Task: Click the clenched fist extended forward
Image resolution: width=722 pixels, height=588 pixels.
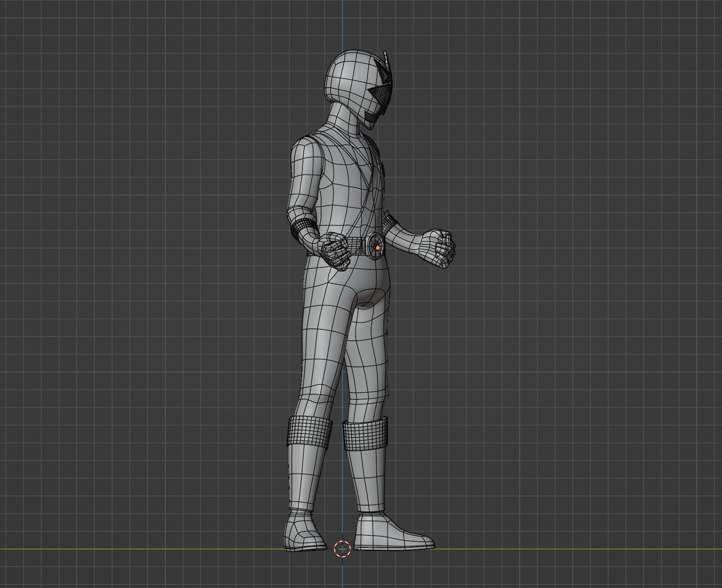Action: tap(437, 249)
